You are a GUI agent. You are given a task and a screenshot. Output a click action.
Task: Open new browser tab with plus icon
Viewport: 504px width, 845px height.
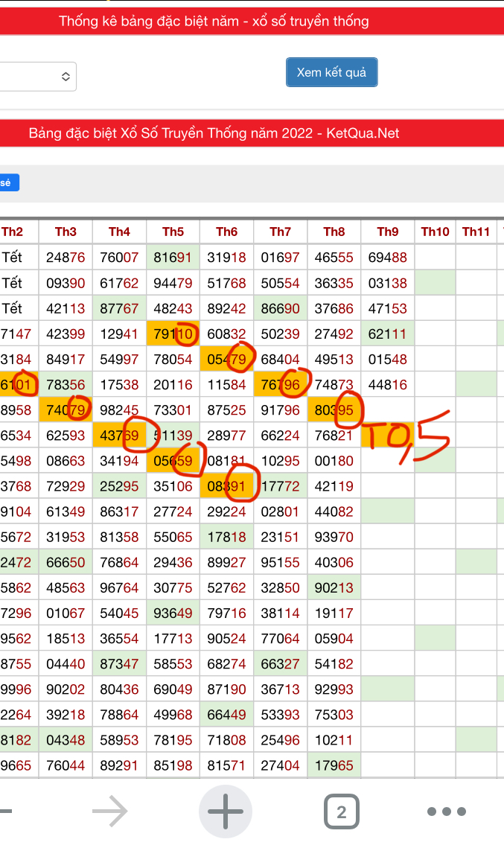225,811
